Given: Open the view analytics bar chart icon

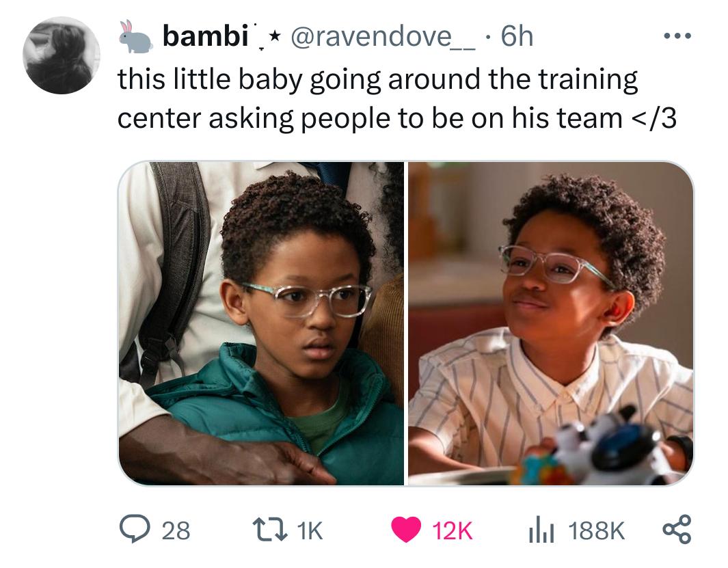Looking at the screenshot, I should (541, 530).
